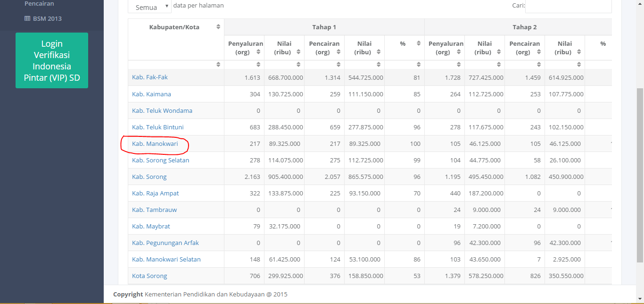644x304 pixels.
Task: Click the Cari search input field
Action: coord(568,6)
